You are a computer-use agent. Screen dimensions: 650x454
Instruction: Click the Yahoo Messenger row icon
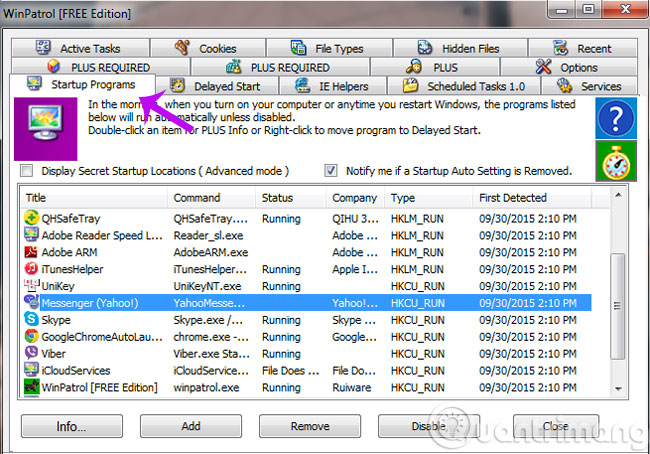(x=32, y=302)
